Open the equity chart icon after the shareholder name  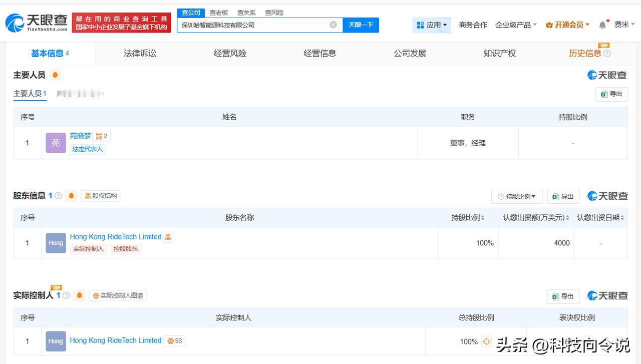click(x=168, y=237)
